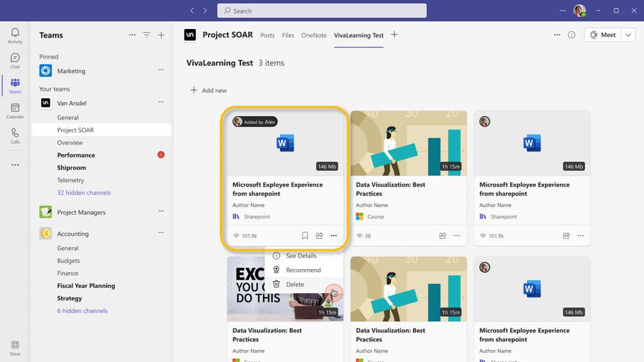
Task: Open title bar settings and more ellipsis
Action: 562,11
